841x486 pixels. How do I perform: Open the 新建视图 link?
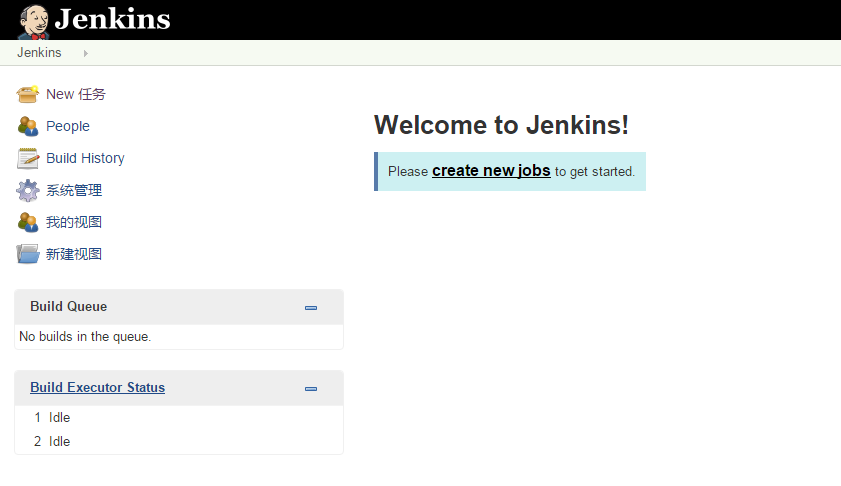(x=74, y=254)
